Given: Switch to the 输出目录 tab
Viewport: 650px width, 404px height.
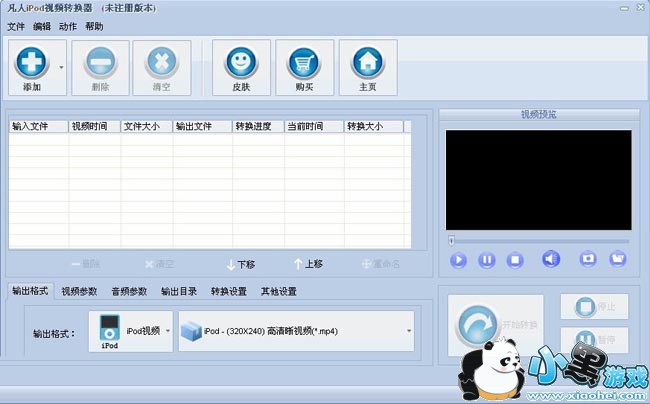Looking at the screenshot, I should point(179,291).
